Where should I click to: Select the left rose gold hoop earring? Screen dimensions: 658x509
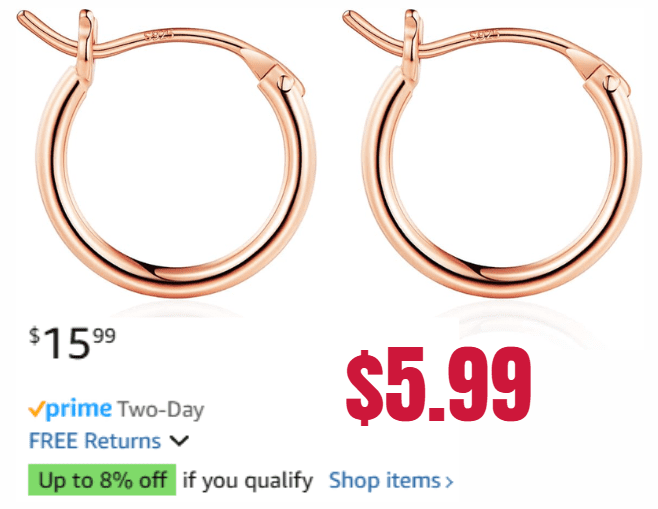168,154
